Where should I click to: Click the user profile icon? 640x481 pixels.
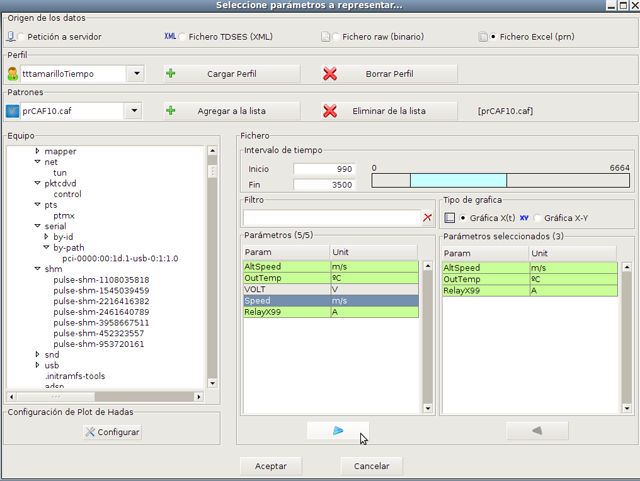[13, 74]
